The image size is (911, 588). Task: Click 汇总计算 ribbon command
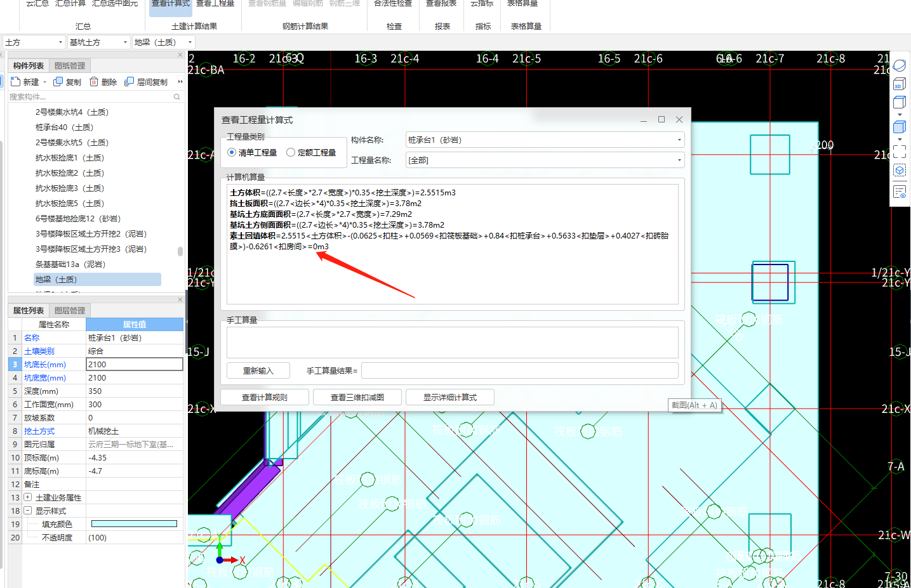70,4
